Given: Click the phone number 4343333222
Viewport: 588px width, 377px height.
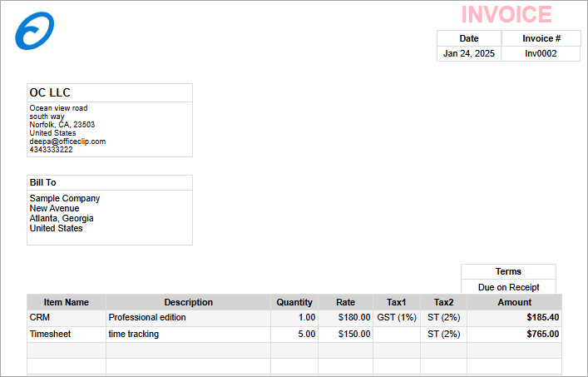Looking at the screenshot, I should [x=51, y=150].
